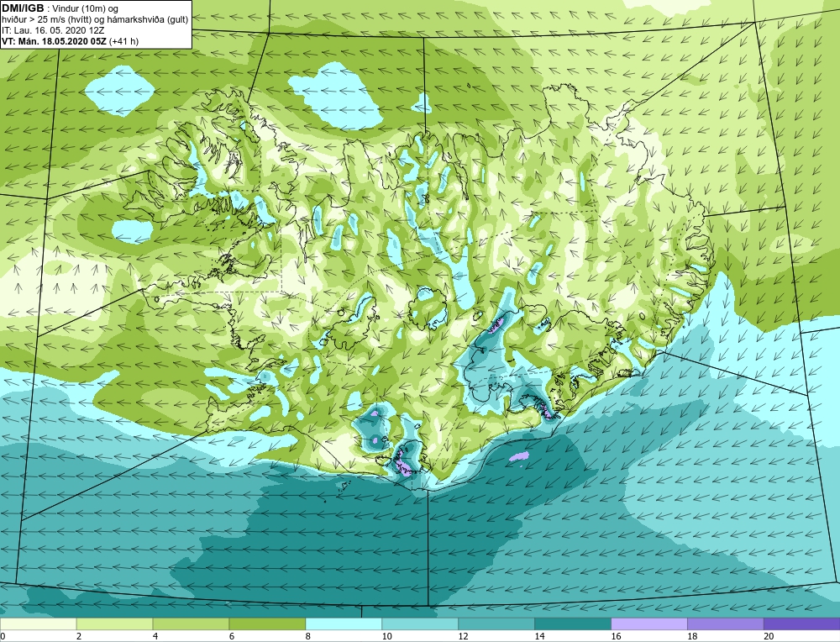The image size is (840, 642).
Task: Click the 14–16 m/s dark teal legend swatch
Action: [x=573, y=624]
